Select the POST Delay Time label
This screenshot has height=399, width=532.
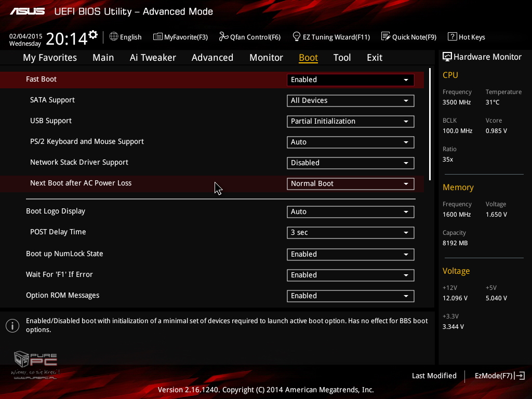(x=58, y=232)
